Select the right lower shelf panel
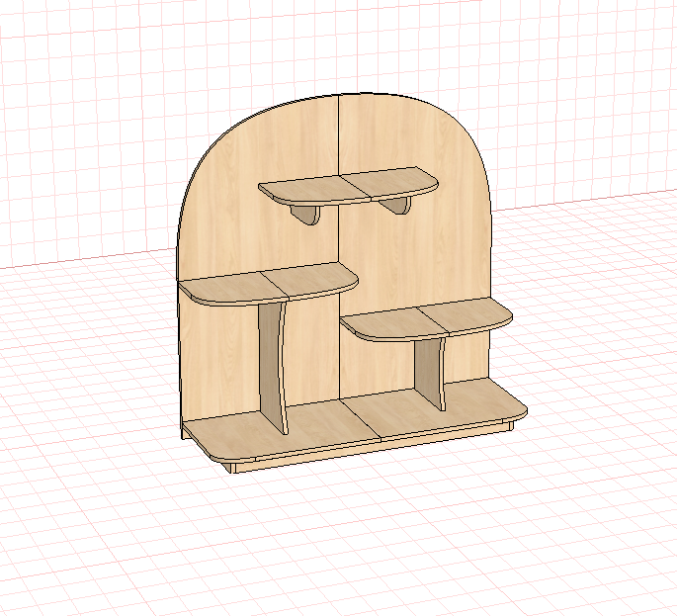 426,319
